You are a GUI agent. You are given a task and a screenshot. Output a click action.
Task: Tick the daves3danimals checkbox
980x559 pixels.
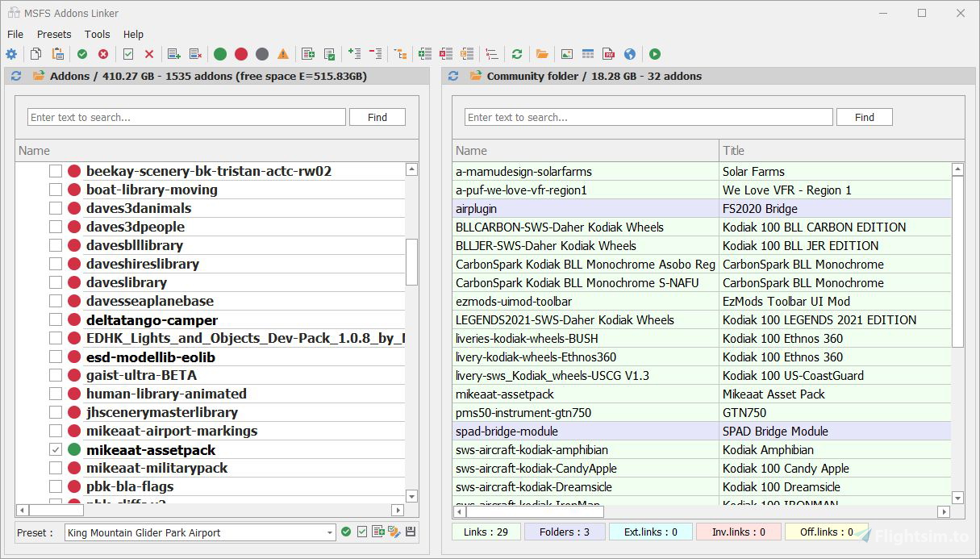click(56, 208)
